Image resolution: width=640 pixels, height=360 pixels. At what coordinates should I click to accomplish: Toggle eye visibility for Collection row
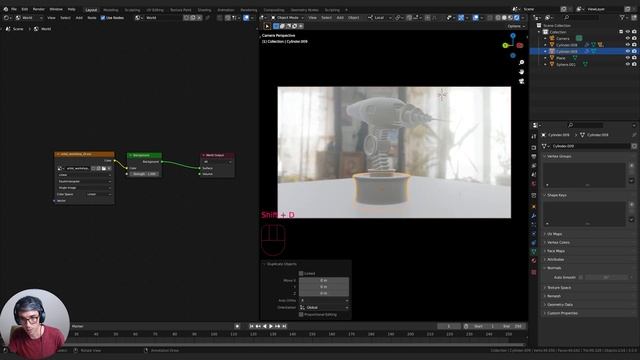(x=628, y=32)
